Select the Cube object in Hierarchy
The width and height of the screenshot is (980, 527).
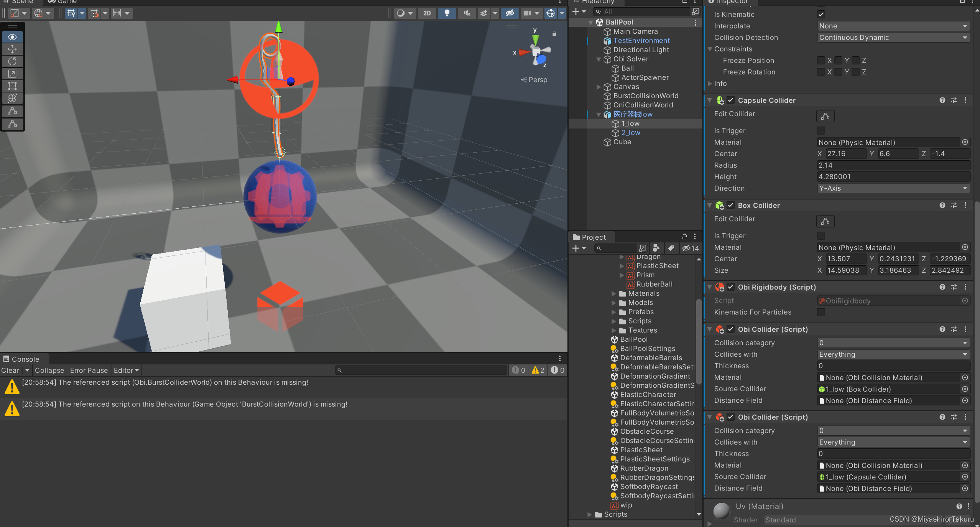[x=622, y=142]
